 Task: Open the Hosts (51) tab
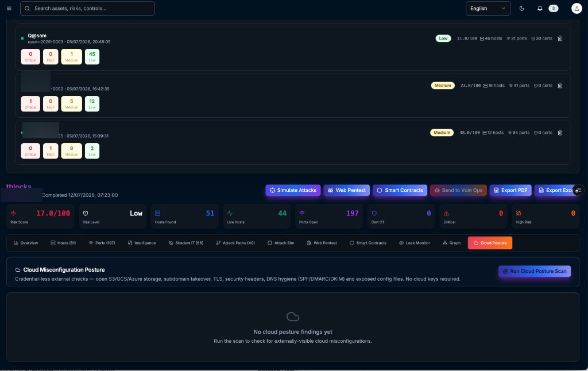click(63, 243)
